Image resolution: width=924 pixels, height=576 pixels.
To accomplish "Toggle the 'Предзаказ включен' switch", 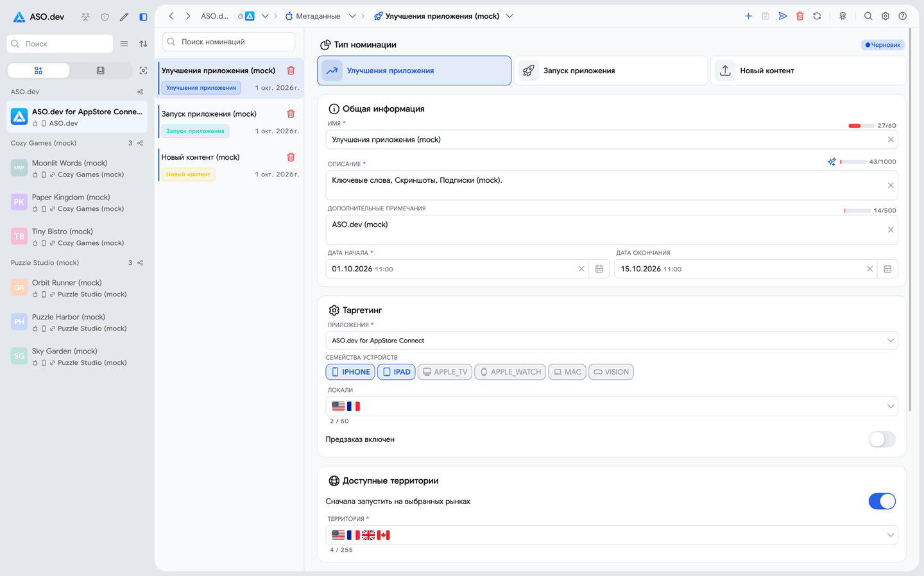I will pos(882,439).
